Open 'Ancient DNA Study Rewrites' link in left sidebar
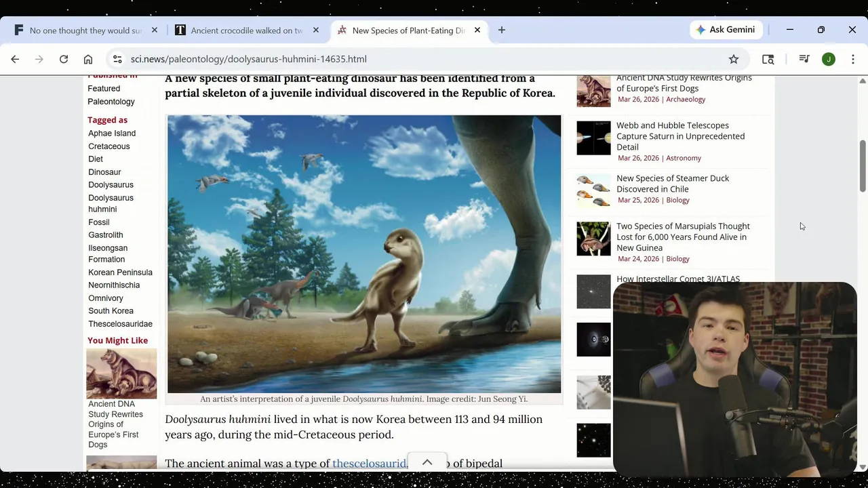 pyautogui.click(x=115, y=424)
